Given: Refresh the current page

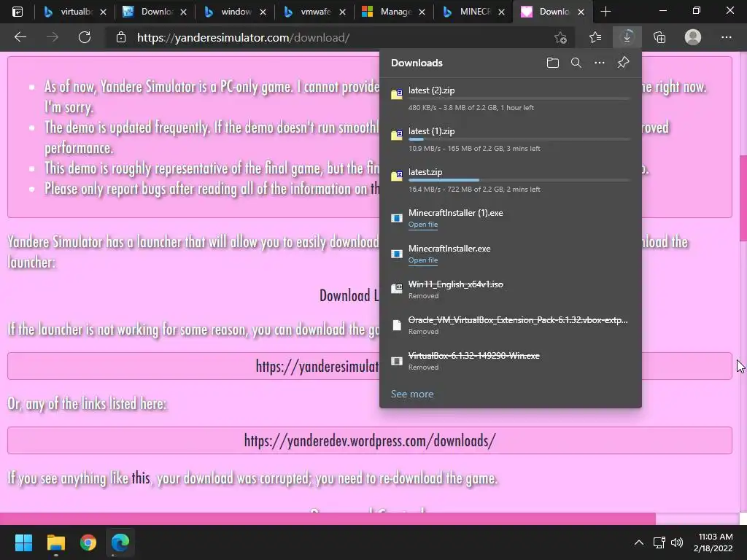Looking at the screenshot, I should 85,37.
